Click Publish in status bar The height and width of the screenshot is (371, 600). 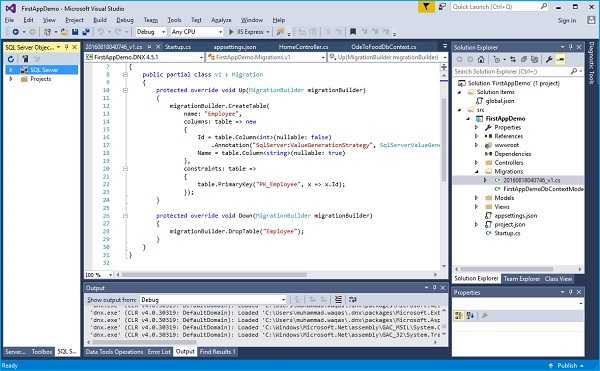[x=567, y=365]
